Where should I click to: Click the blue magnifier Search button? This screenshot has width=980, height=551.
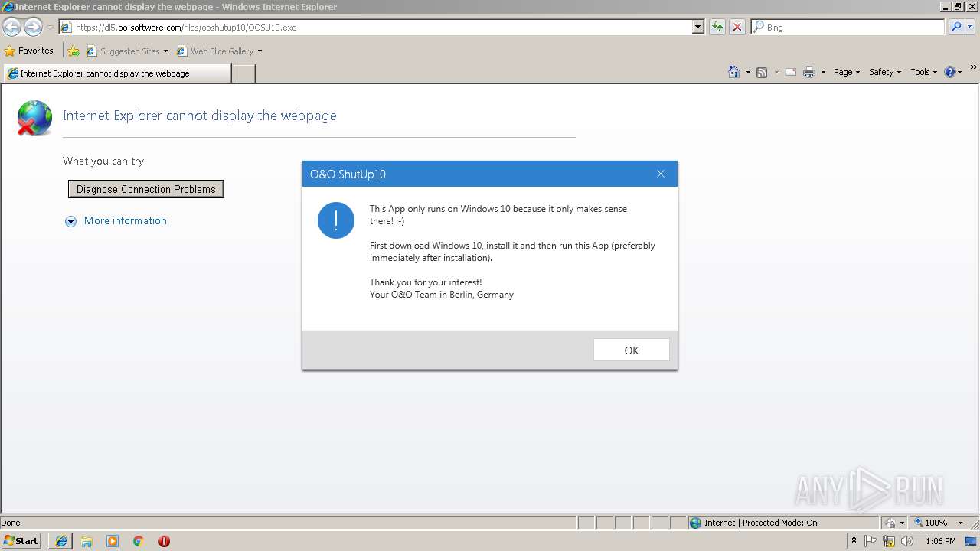coord(956,28)
